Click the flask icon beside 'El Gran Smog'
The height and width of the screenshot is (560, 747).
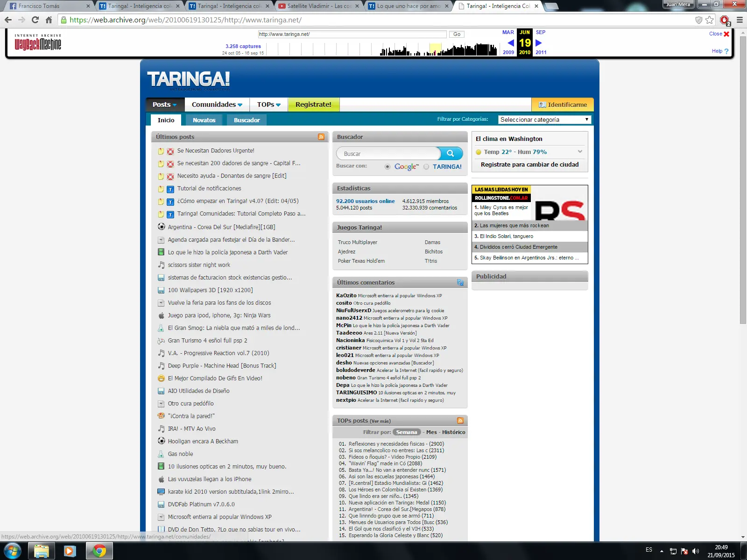click(x=161, y=328)
